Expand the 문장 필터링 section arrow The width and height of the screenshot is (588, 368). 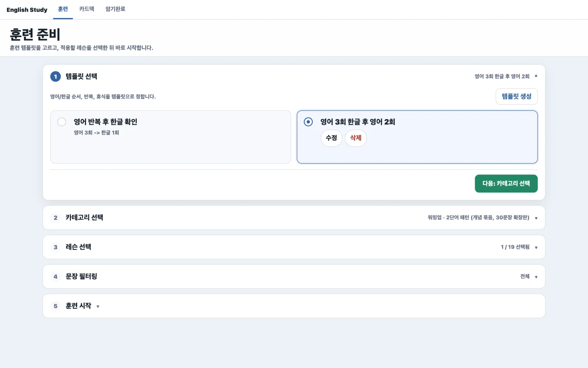536,277
